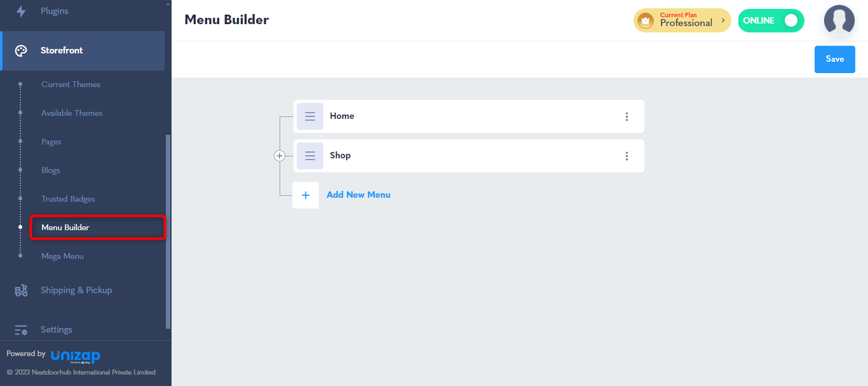Select Trusted Badges in Storefront submenu

68,199
